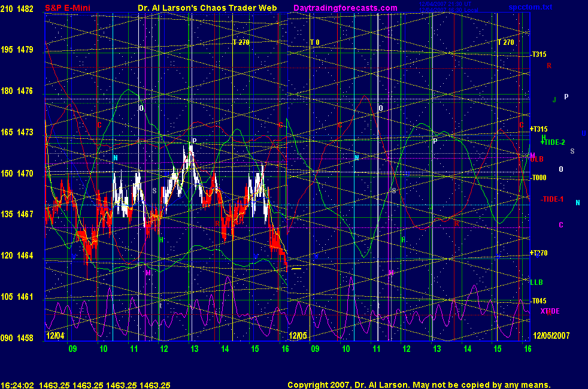The width and height of the screenshot is (588, 389).
Task: Click the 180 1476 price scale label
Action: tap(17, 91)
